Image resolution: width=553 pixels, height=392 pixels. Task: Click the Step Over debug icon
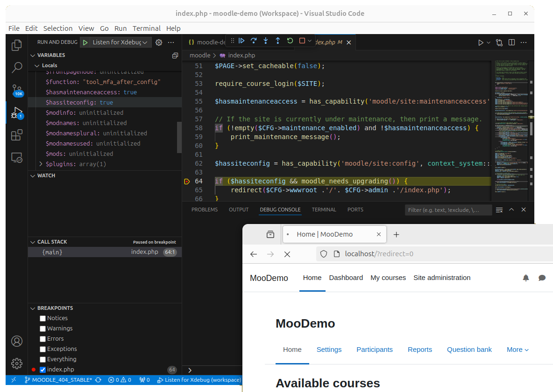click(254, 41)
